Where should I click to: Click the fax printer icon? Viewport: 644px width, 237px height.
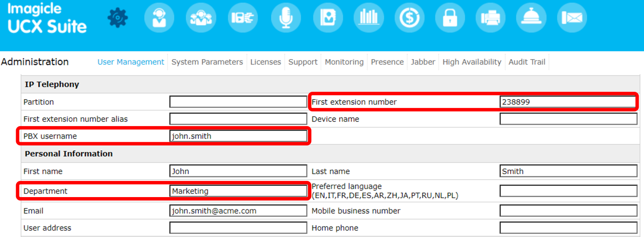click(x=490, y=18)
